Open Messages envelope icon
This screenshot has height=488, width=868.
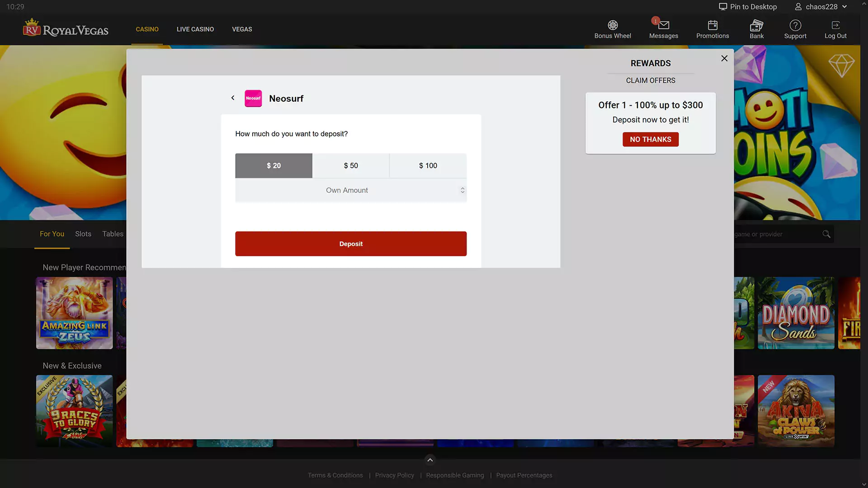tap(663, 25)
